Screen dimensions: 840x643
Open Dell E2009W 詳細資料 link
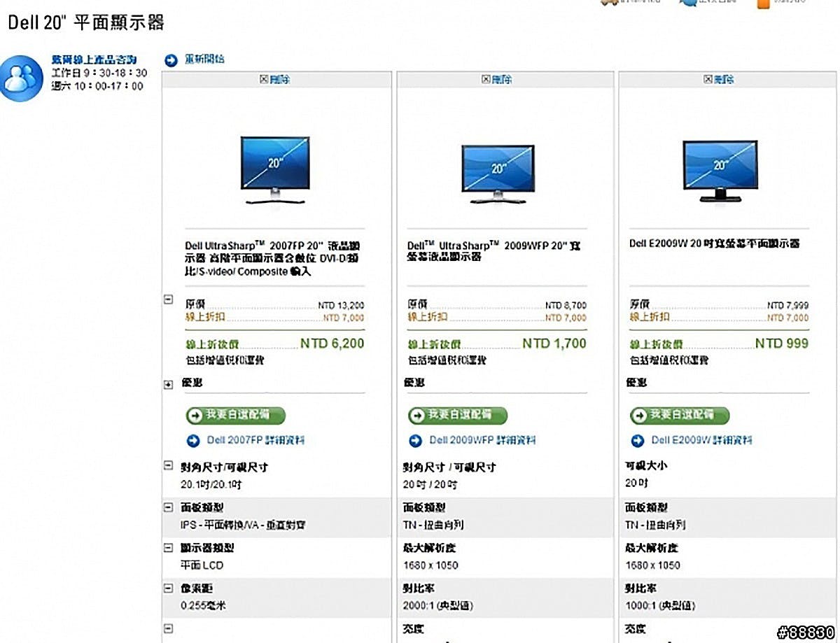702,441
